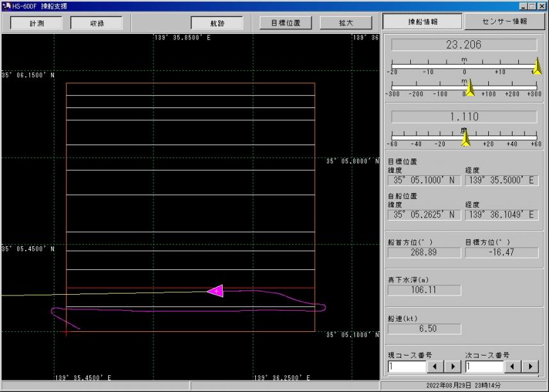Screen dimensions: 549x392
Task: Click the 計測 button
Action: (x=36, y=23)
